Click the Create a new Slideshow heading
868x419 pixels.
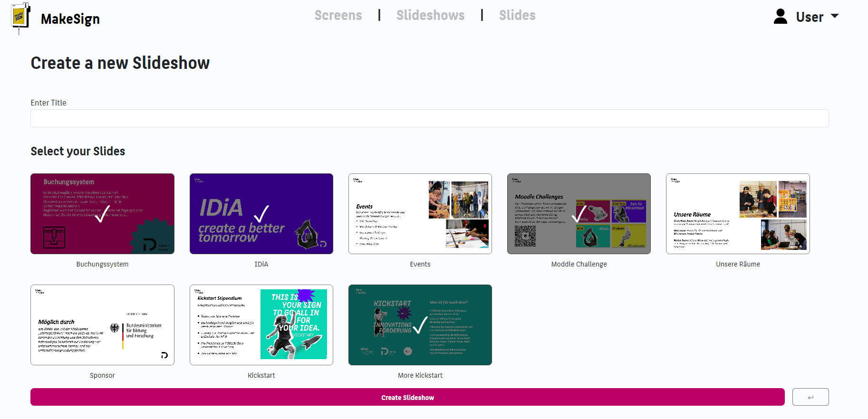click(120, 63)
